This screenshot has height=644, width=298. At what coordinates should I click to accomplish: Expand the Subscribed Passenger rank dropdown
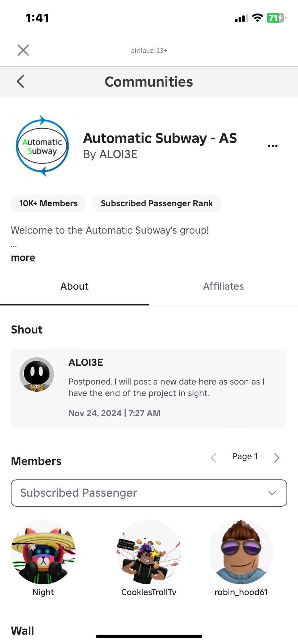(x=149, y=493)
